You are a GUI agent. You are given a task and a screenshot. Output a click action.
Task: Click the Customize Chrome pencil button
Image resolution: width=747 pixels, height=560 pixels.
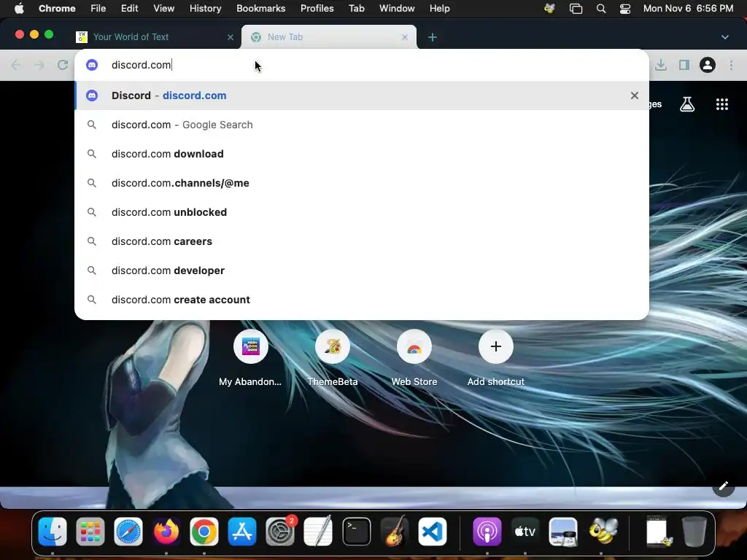pos(723,486)
